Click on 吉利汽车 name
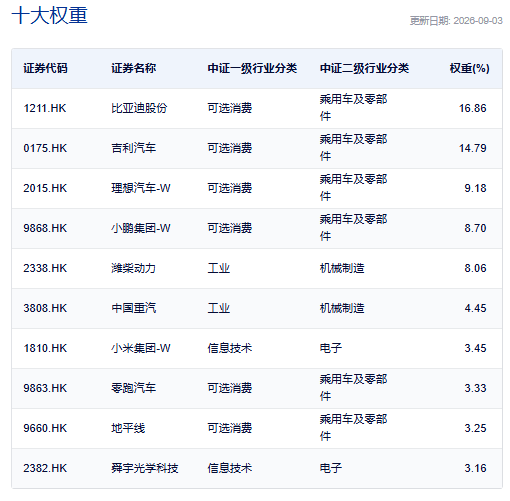The width and height of the screenshot is (510, 501). pos(133,148)
